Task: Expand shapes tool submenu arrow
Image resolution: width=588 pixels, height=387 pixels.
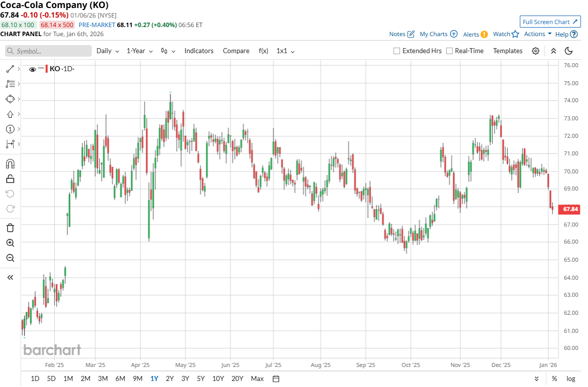Action: 19,99
